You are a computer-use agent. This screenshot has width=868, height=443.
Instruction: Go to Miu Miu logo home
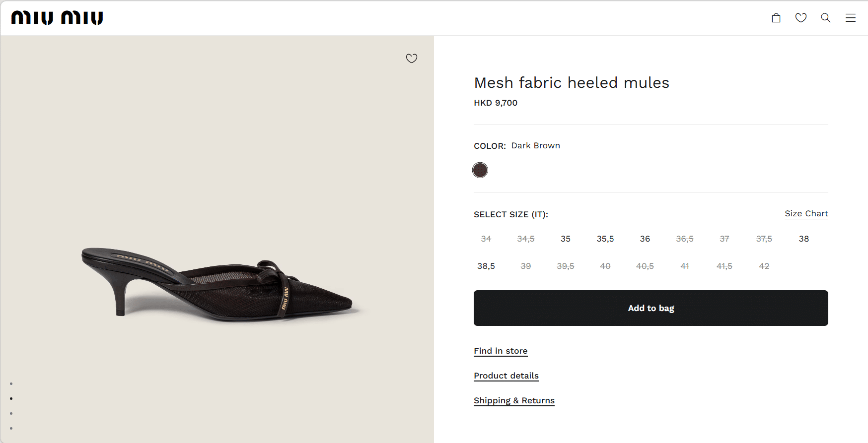click(57, 18)
